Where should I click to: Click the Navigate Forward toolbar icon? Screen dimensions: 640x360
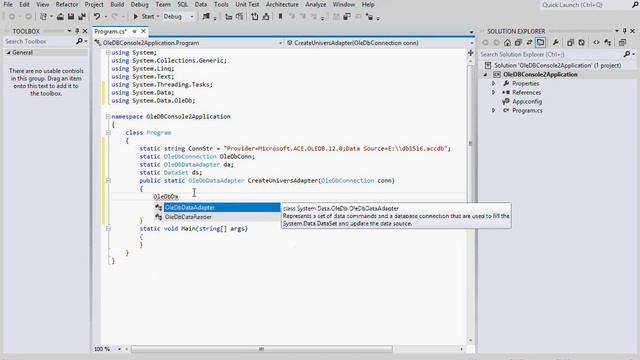coord(28,17)
